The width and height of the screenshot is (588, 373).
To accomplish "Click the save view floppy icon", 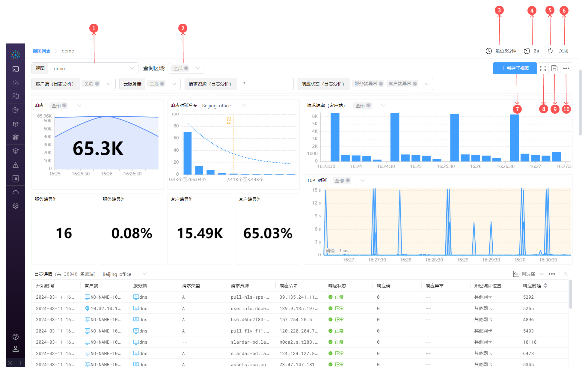I will [x=554, y=68].
